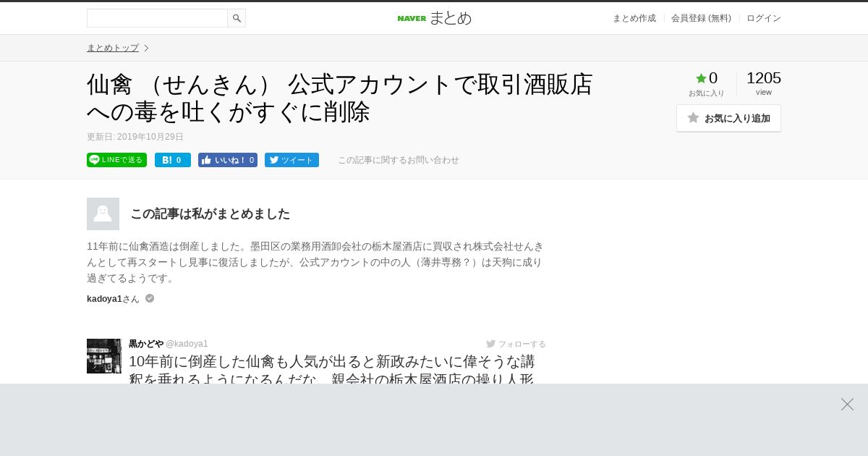Focus the search input field
This screenshot has height=456, width=868.
click(157, 18)
